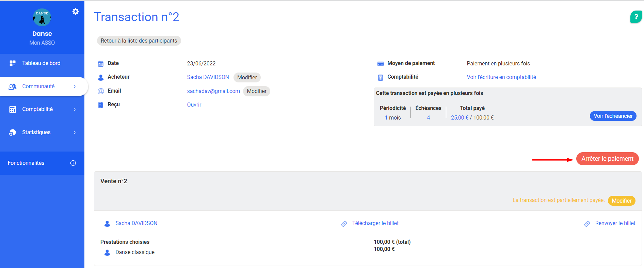
Task: Click the green help question mark icon
Action: tap(635, 17)
